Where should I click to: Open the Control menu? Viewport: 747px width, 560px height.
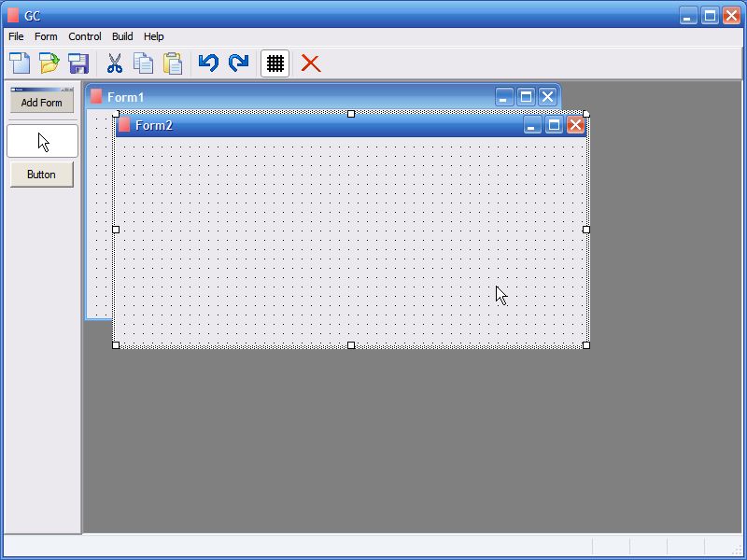pos(84,36)
